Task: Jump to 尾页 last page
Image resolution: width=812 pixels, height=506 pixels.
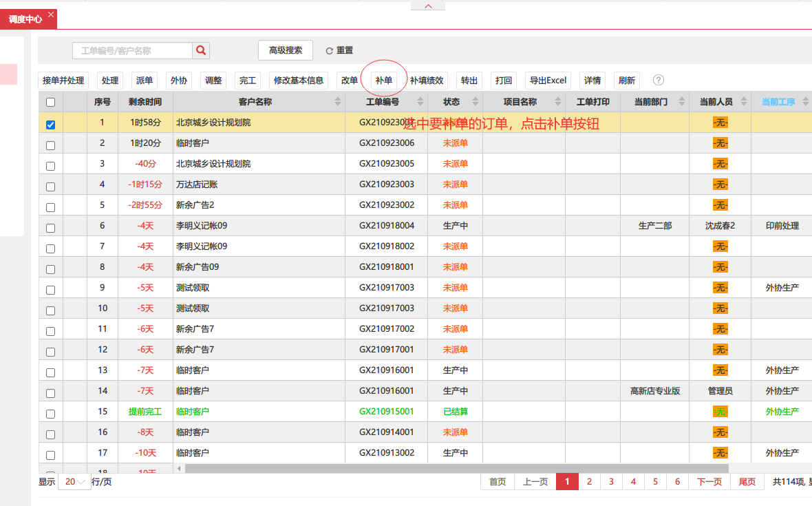Action: click(x=747, y=482)
